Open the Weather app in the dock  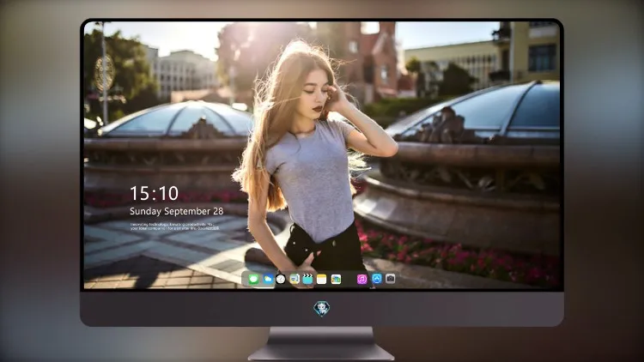[x=268, y=279]
